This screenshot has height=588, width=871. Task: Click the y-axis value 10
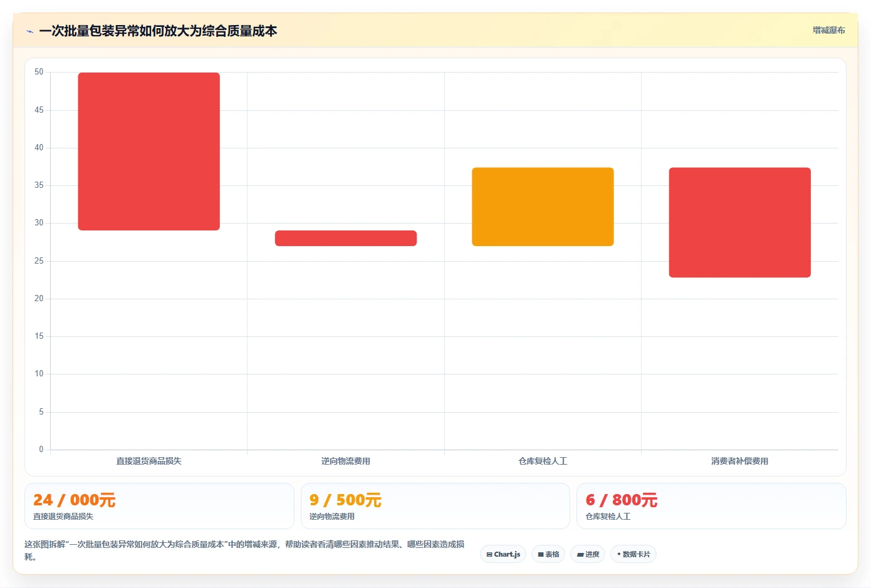(39, 374)
